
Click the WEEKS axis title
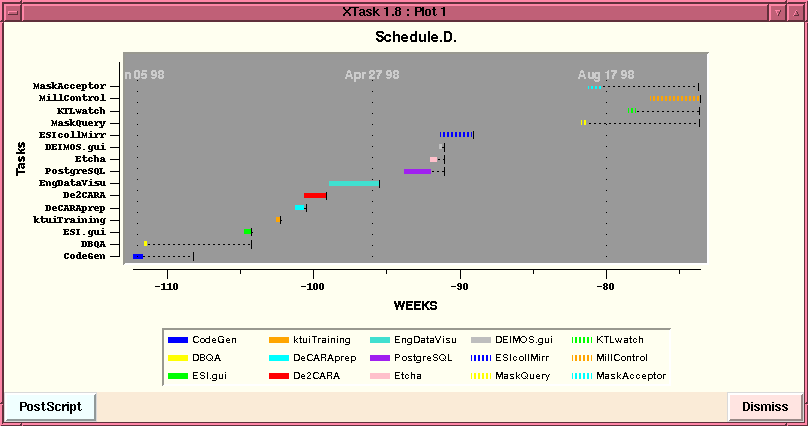pos(414,305)
